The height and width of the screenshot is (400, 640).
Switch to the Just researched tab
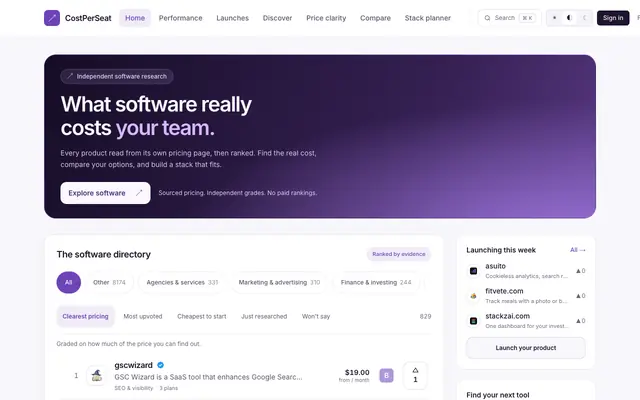coord(264,316)
